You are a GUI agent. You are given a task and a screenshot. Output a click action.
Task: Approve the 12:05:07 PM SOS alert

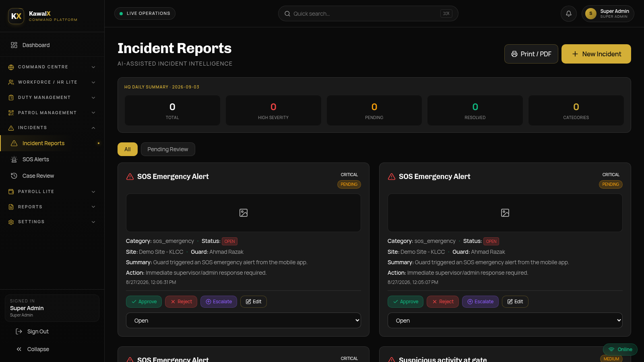tap(405, 302)
